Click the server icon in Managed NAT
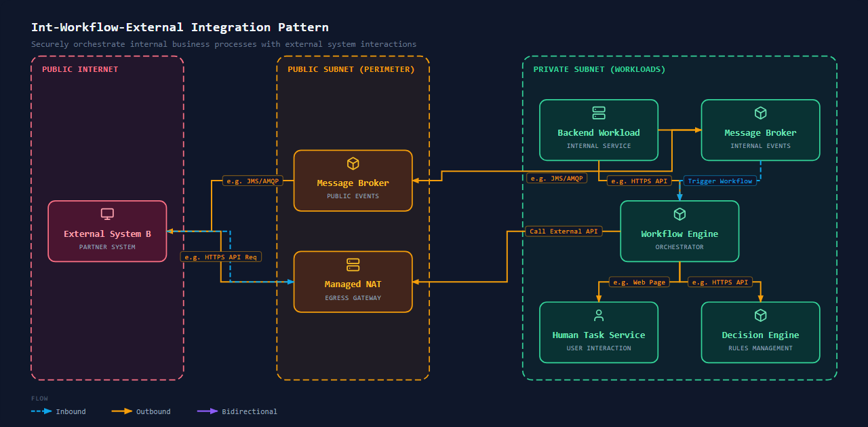 coord(353,265)
